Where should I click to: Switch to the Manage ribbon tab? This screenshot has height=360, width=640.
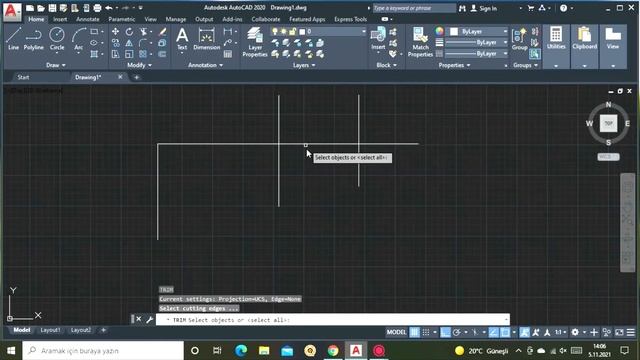click(176, 19)
